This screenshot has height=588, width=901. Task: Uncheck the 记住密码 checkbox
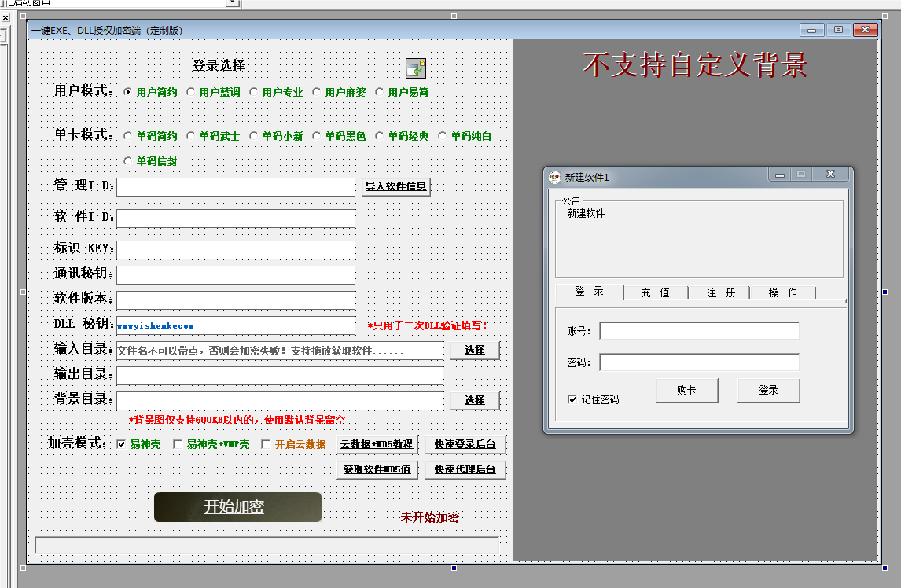coord(572,399)
